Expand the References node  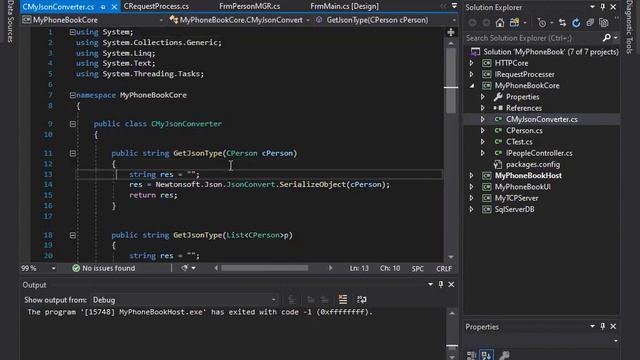pos(482,108)
